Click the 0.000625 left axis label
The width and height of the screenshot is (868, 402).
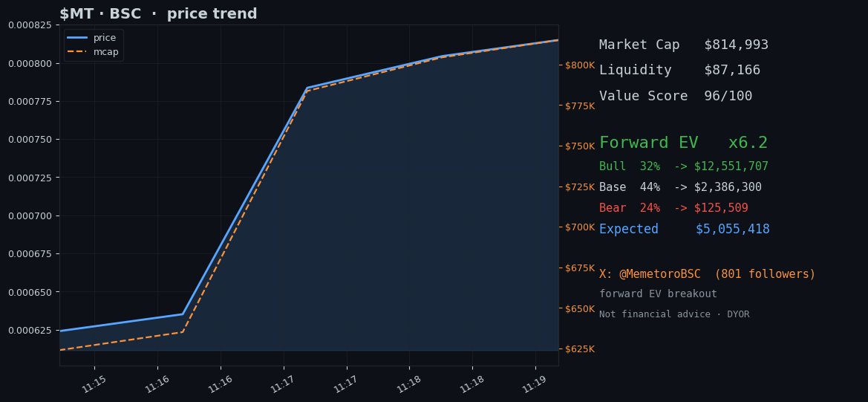pos(31,330)
